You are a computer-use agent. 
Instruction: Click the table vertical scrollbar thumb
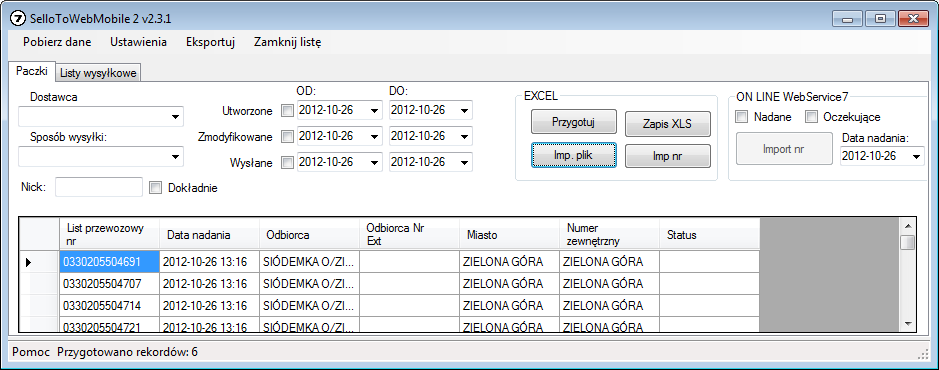click(x=908, y=242)
